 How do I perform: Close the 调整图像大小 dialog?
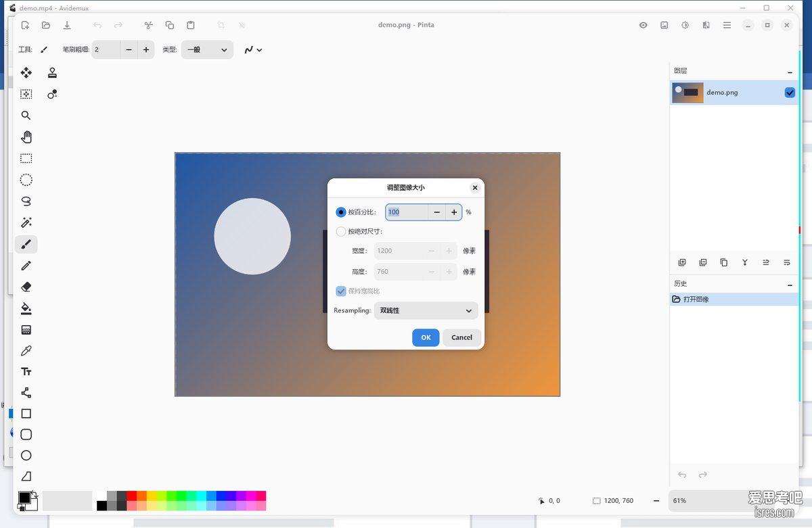(x=475, y=188)
